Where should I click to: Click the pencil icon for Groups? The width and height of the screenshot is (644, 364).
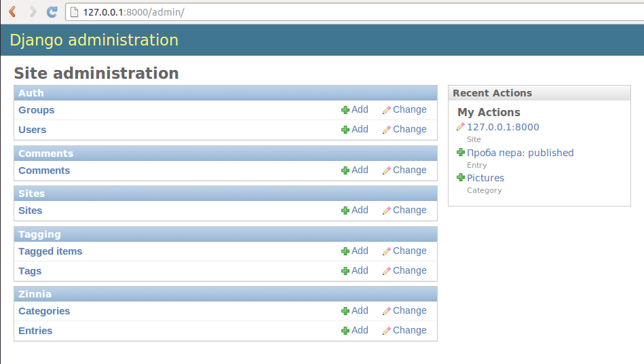tap(387, 110)
